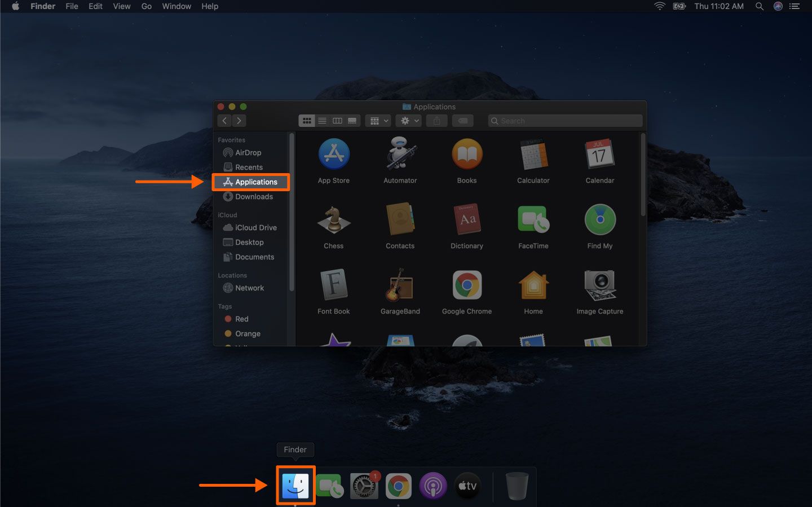Open the Home app icon
Screen dimensions: 812x507
533,285
